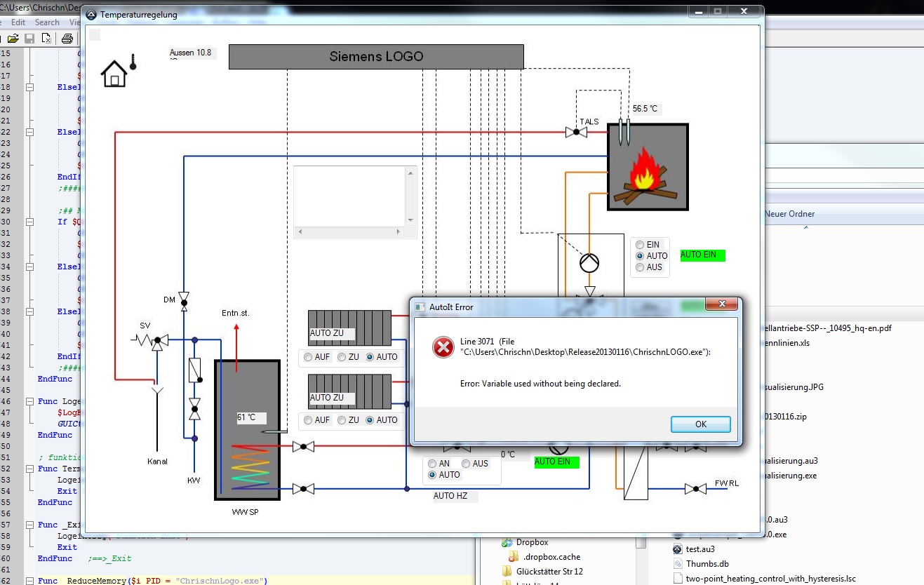Click the fire boiler icon

647,167
